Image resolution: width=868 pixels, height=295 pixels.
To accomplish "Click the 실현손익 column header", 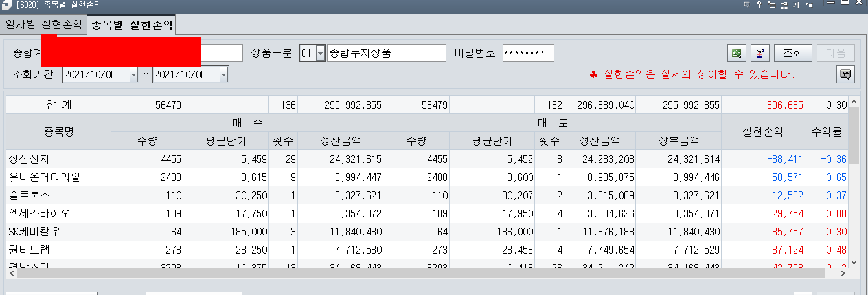I will pos(763,132).
